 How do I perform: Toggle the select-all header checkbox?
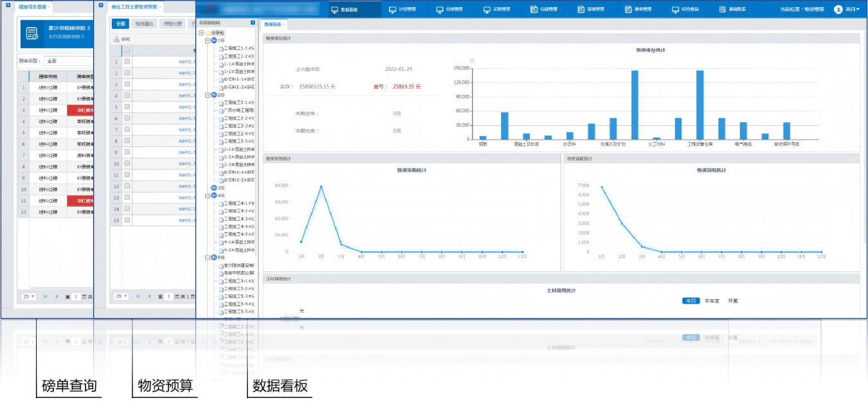pyautogui.click(x=127, y=50)
